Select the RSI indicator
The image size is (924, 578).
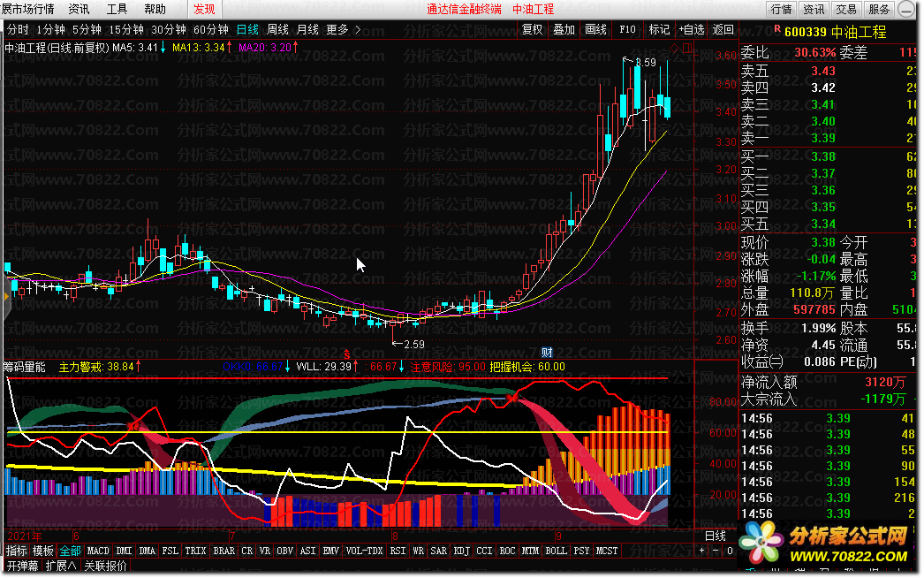398,551
